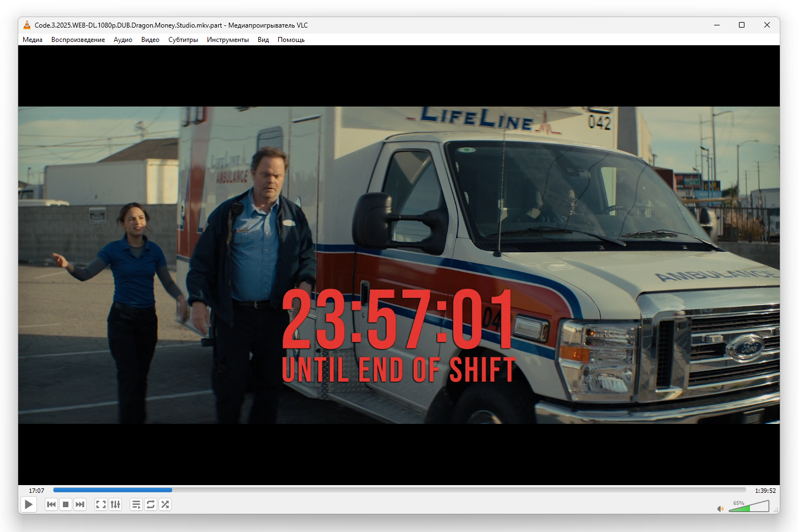Expand the Аудио menu

pyautogui.click(x=123, y=40)
